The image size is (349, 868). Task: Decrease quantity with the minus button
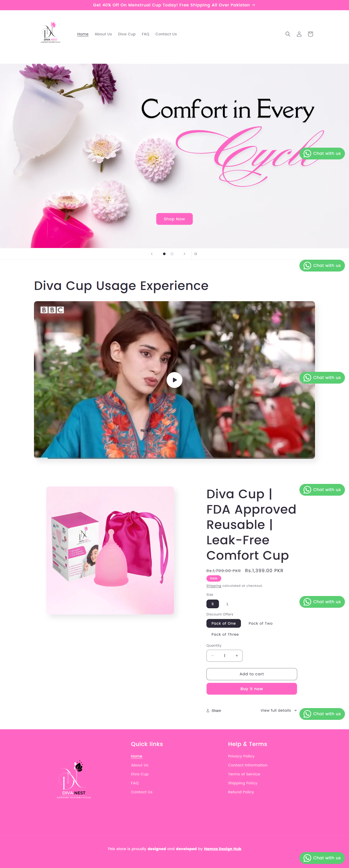tap(212, 655)
